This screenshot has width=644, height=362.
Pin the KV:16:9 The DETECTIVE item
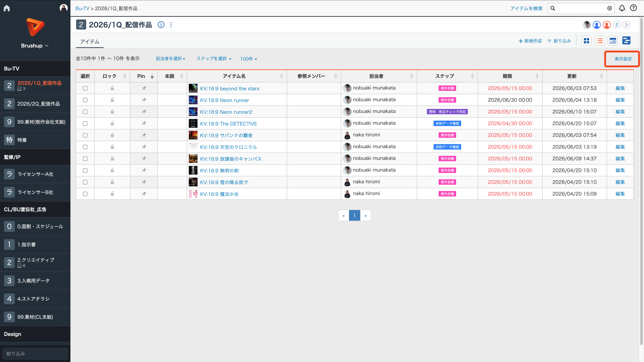(144, 123)
